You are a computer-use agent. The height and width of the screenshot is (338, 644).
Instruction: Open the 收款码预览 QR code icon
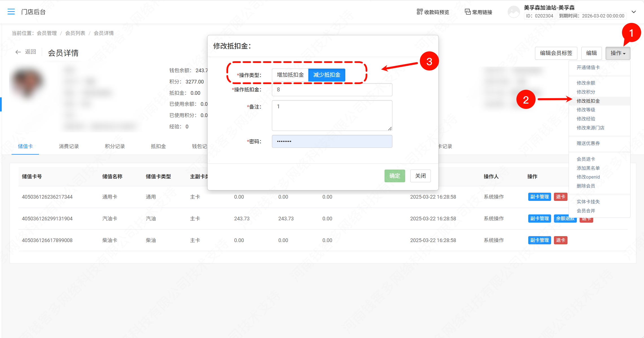pos(420,12)
